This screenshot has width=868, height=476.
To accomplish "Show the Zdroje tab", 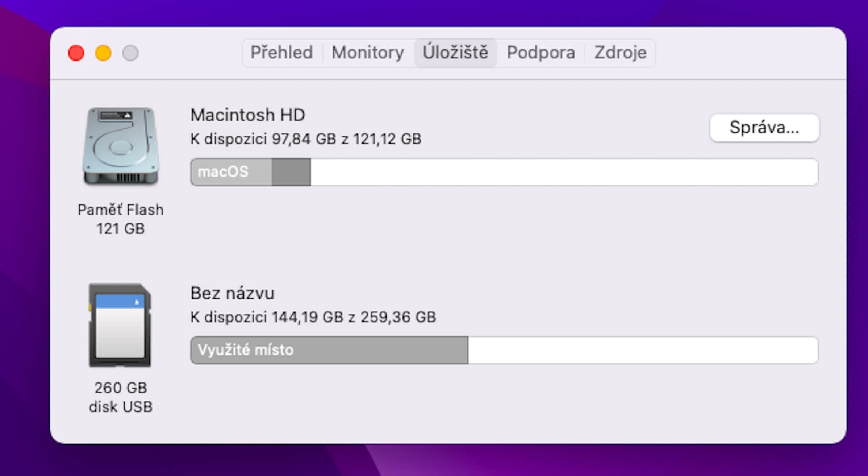I will pos(620,53).
